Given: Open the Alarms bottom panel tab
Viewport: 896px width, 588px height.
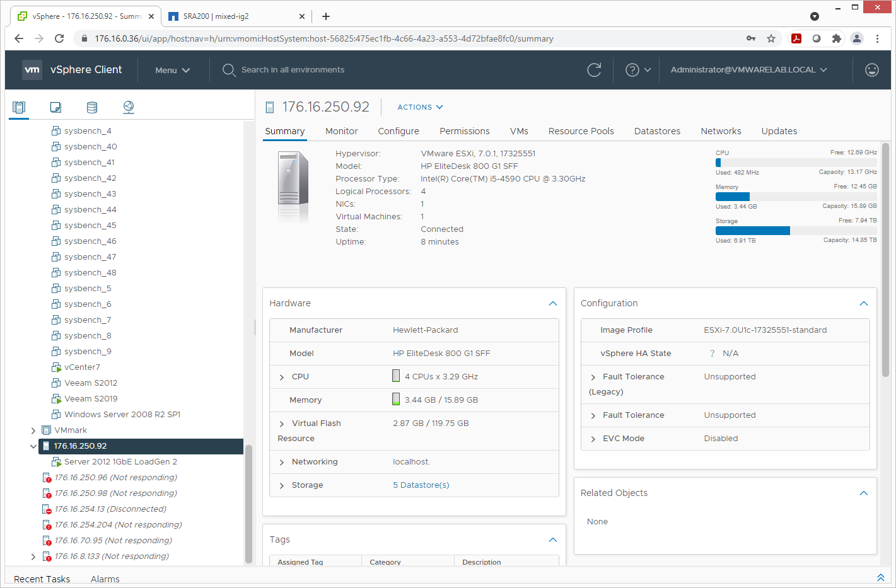Looking at the screenshot, I should 105,579.
